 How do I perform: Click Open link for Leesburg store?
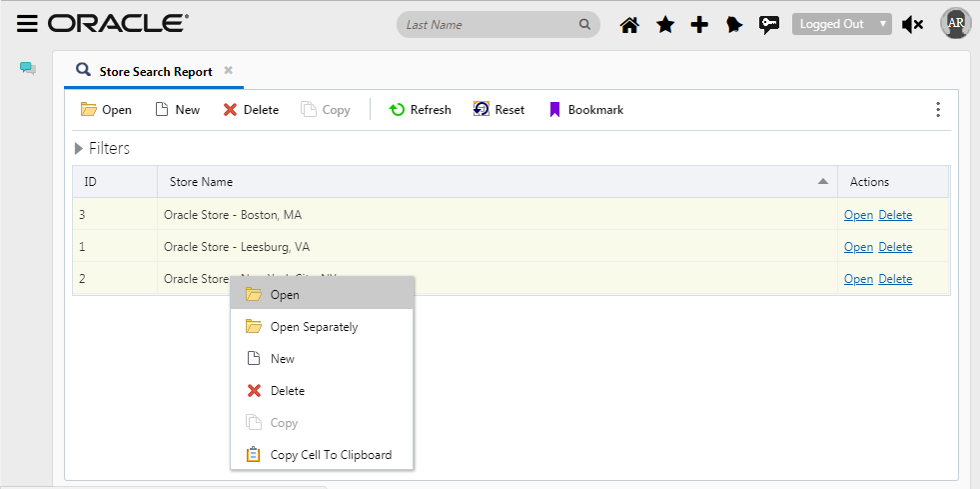coord(858,247)
